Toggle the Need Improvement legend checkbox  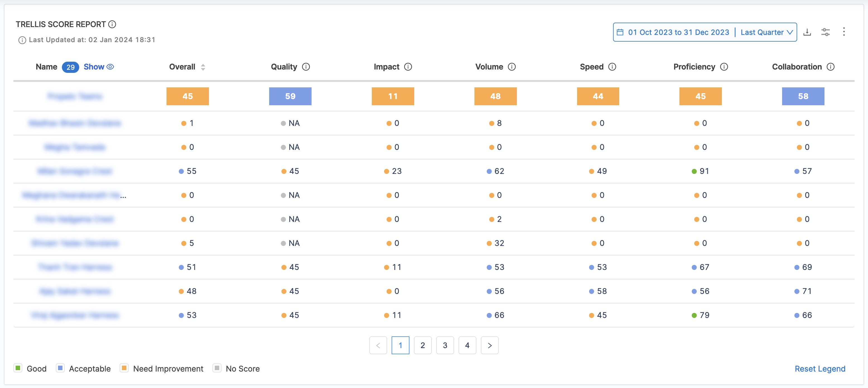(x=124, y=368)
